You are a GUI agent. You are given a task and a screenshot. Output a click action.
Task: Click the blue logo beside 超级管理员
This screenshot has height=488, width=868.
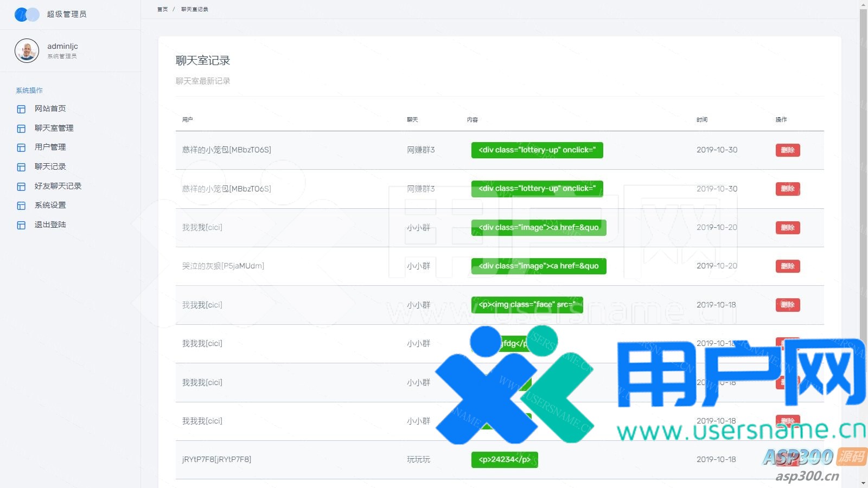(x=27, y=15)
